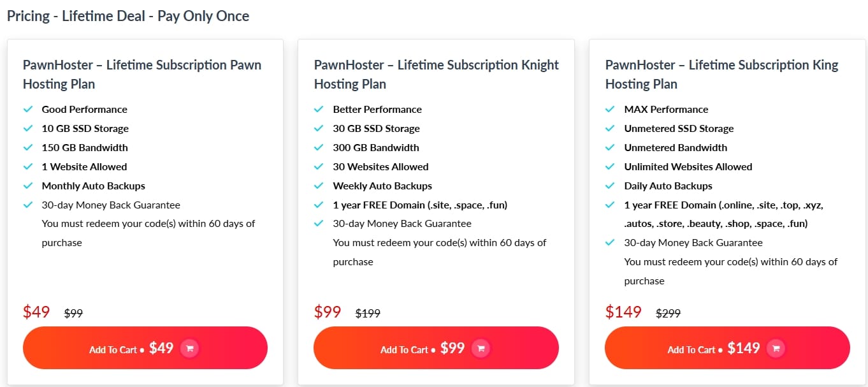Open the Knight Hosting Plan title
The width and height of the screenshot is (868, 387).
click(x=437, y=74)
